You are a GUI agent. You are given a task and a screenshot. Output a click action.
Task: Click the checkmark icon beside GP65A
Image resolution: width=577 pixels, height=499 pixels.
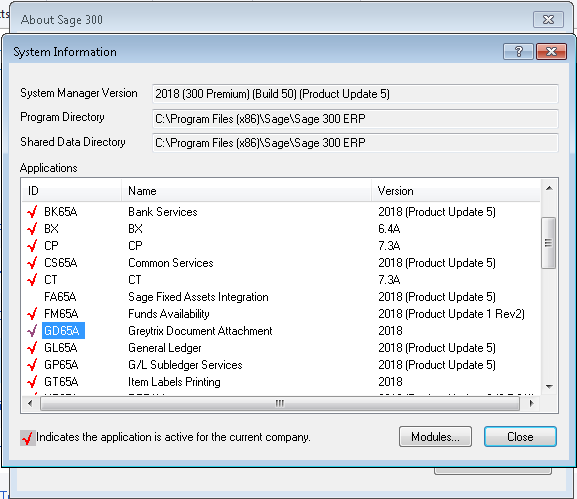click(x=32, y=365)
